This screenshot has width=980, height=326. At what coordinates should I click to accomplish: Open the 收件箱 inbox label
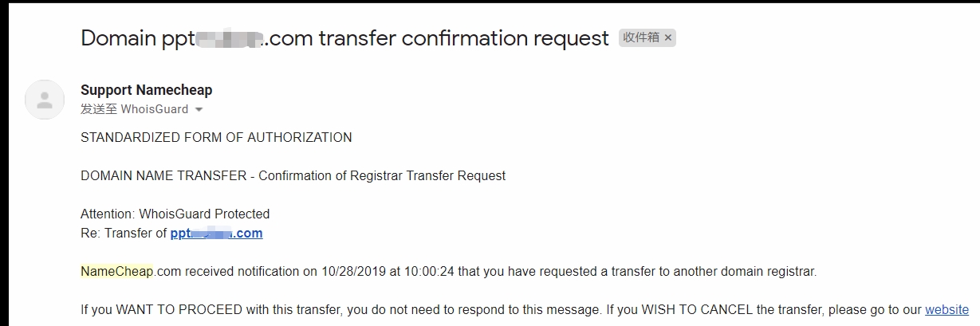click(x=640, y=37)
